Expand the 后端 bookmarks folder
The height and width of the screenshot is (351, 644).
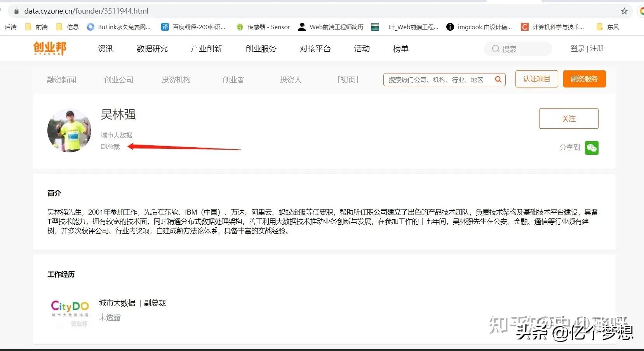pos(10,27)
